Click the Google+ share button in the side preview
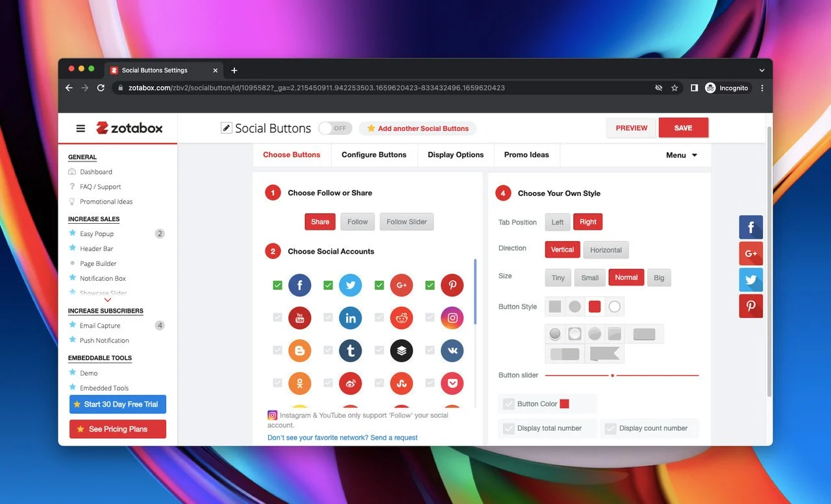Screen dimensions: 831x504 click(x=751, y=254)
